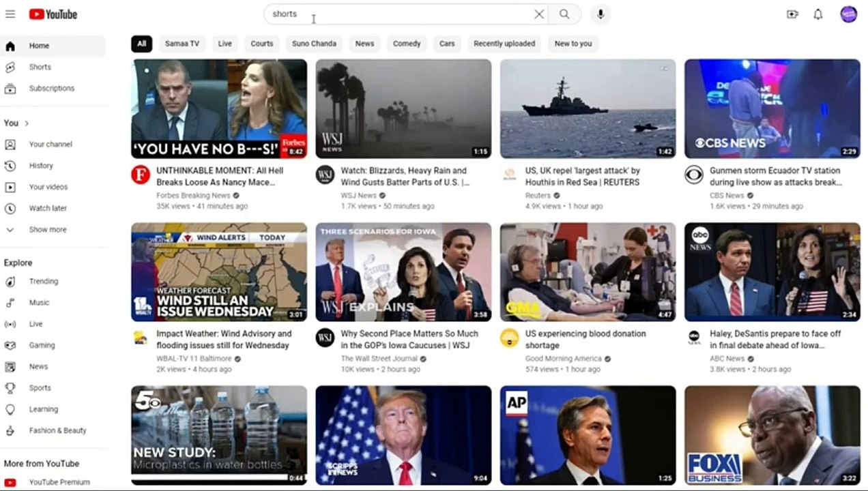Select the Suno Chanda filter chip
Screen dimensions: 868x491
tap(315, 44)
